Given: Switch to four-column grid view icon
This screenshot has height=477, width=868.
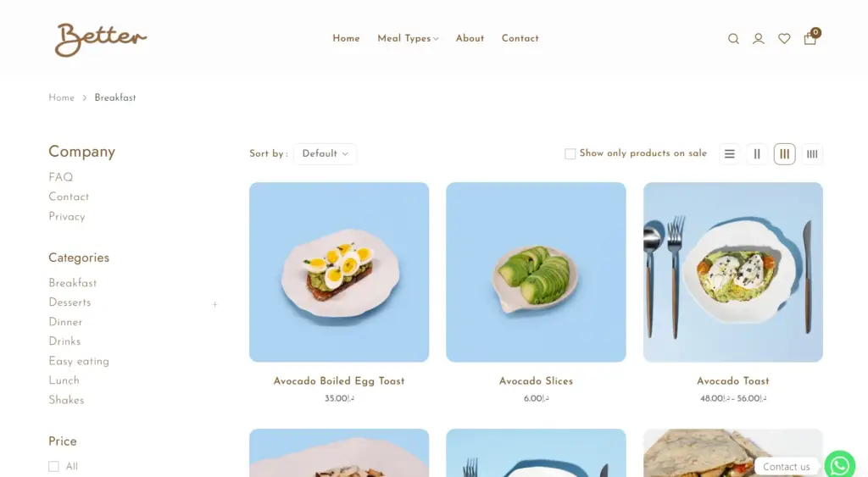Looking at the screenshot, I should [x=812, y=154].
